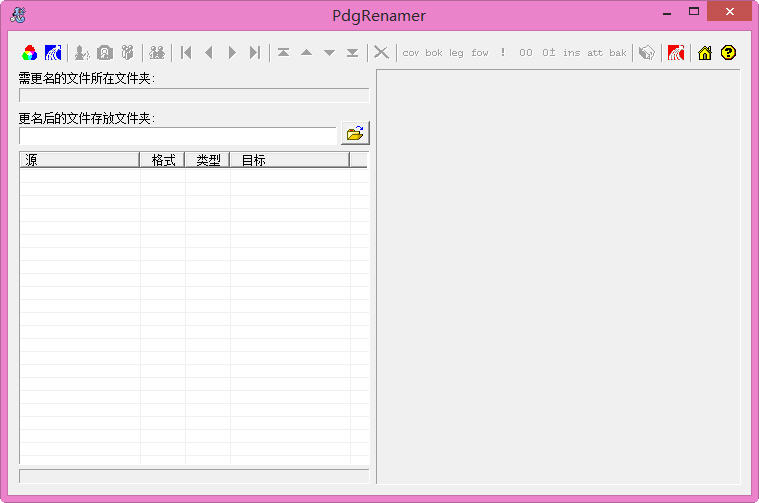Move item up with up-triangle icon
This screenshot has height=503, width=759.
click(306, 53)
